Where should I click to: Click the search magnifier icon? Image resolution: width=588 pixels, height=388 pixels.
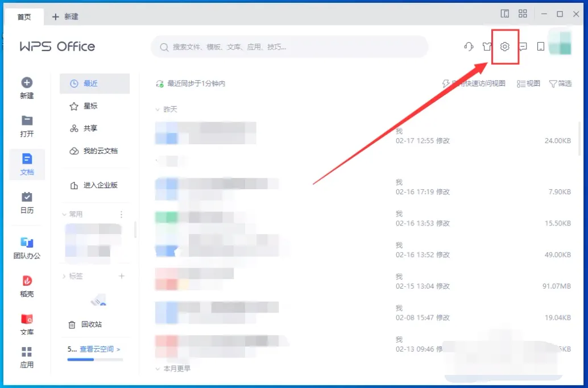coord(164,47)
